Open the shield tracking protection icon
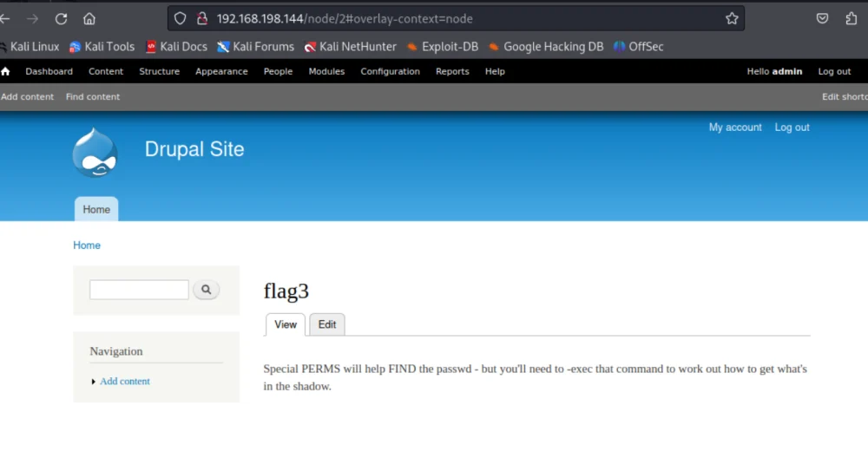The width and height of the screenshot is (868, 458). coord(180,19)
